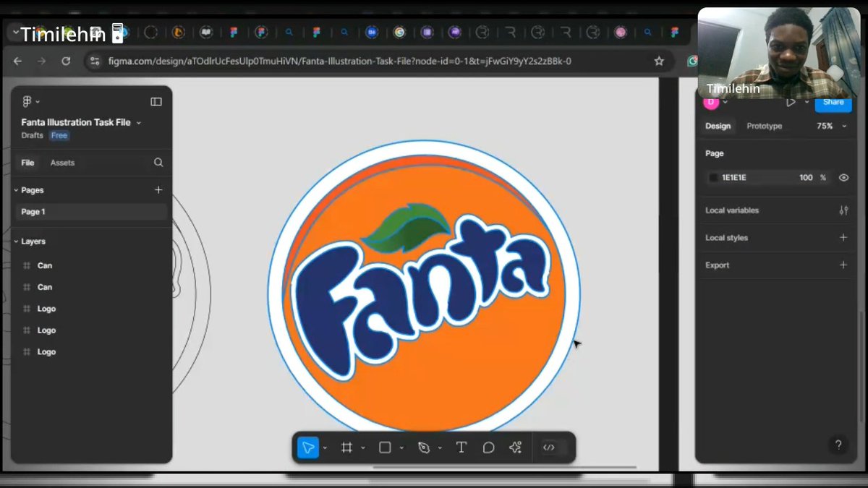
Task: Edit the 1E1E1E hex color field
Action: click(734, 177)
